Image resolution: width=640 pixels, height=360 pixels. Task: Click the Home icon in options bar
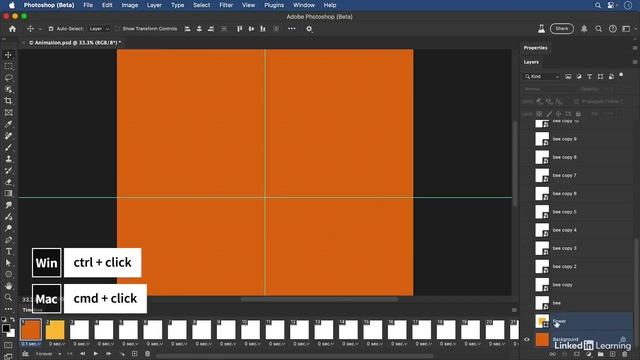(x=12, y=29)
